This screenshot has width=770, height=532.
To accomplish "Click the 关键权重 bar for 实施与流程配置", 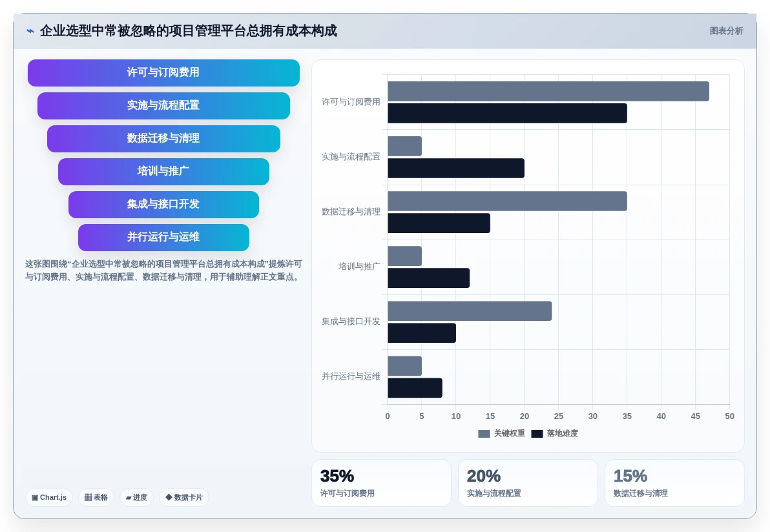I will 404,147.
